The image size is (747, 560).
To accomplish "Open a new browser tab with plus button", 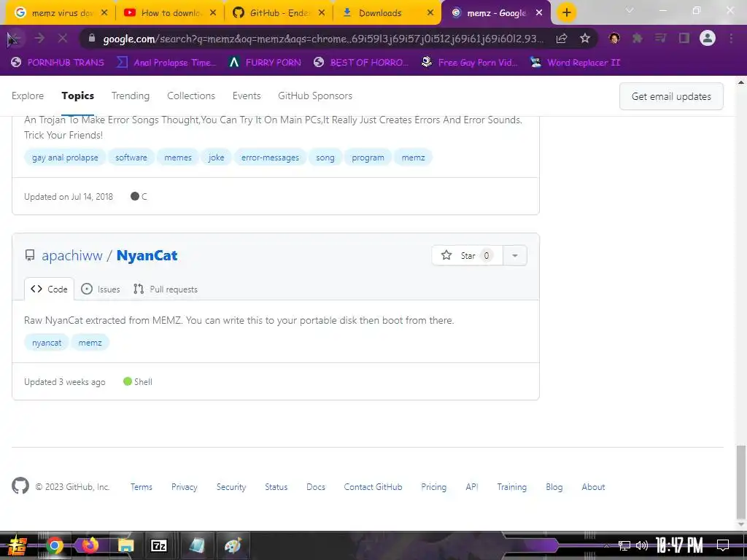I will click(566, 13).
